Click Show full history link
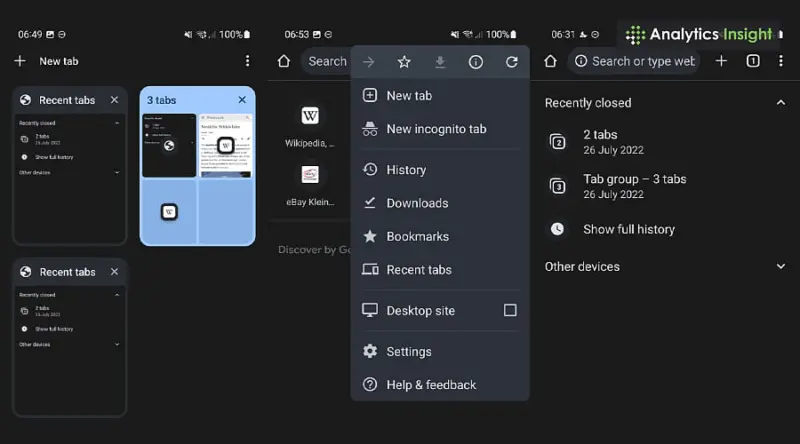This screenshot has height=444, width=800. click(x=628, y=229)
